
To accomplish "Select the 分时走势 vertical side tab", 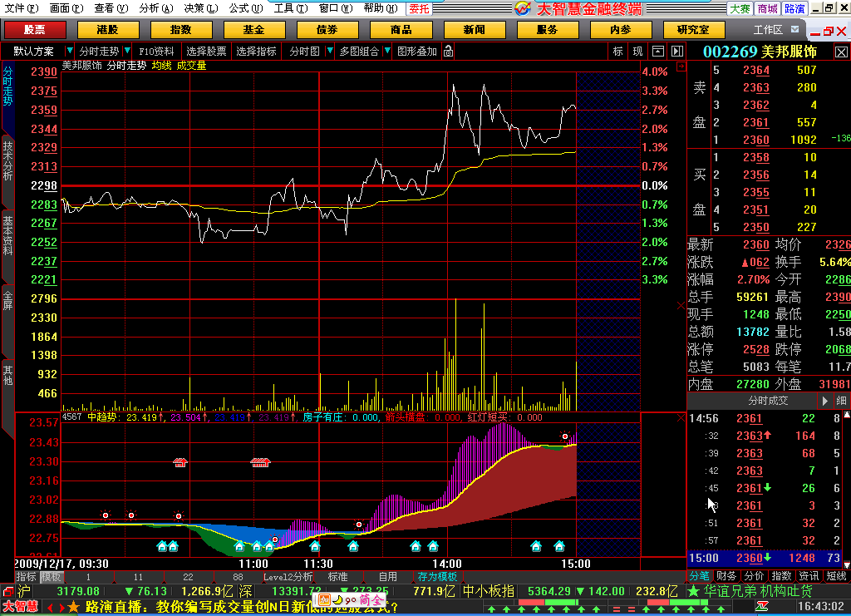I will coord(7,86).
